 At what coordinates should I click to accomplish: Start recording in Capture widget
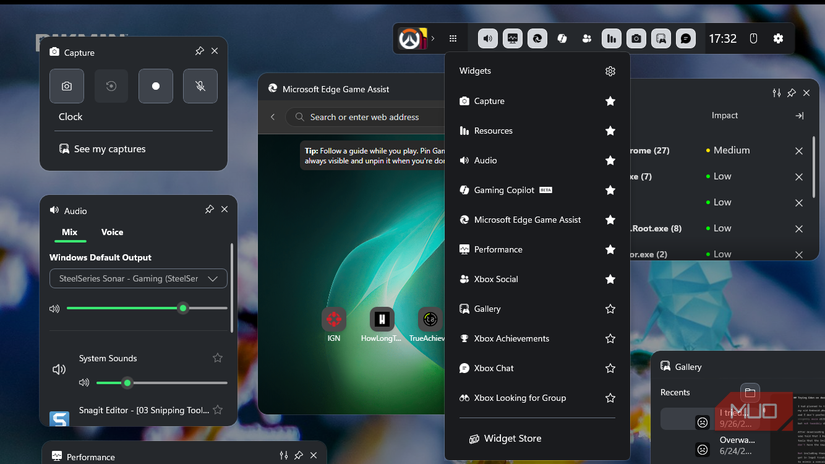point(156,86)
